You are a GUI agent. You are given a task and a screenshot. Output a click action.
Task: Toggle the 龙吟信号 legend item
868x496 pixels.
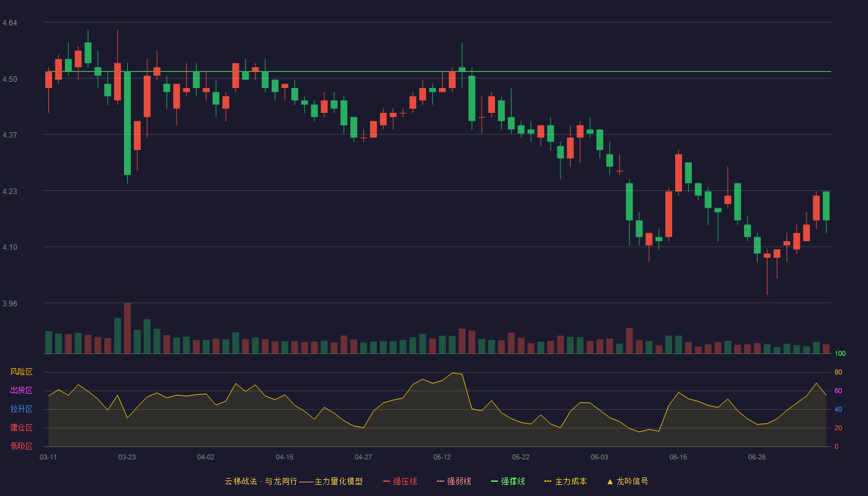tap(627, 481)
